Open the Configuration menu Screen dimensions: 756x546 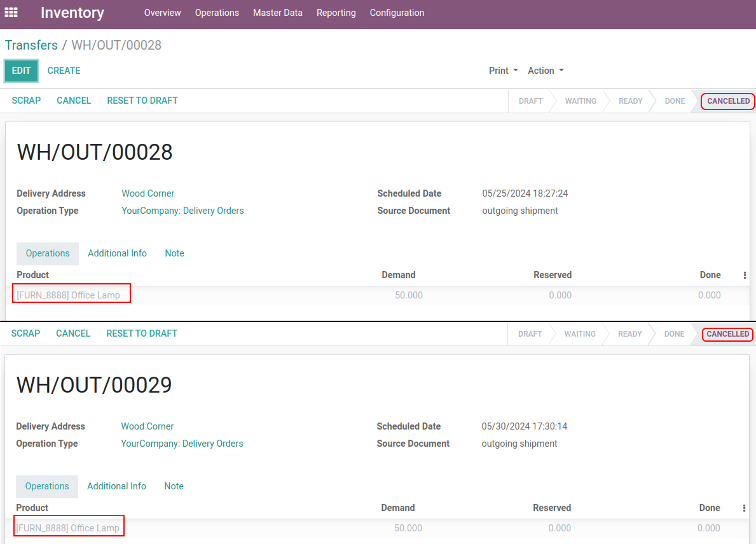point(397,13)
